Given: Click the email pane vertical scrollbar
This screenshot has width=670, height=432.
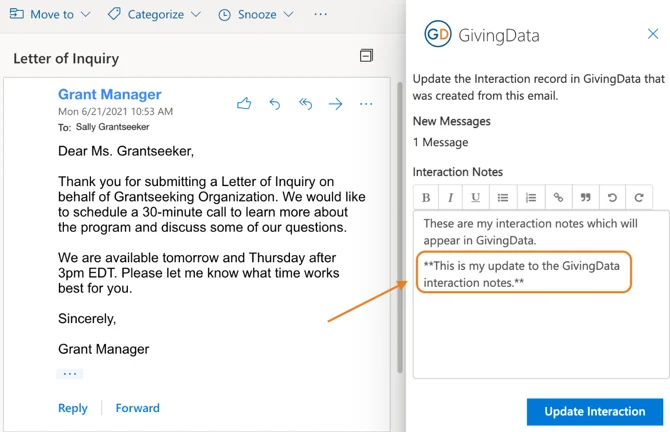Looking at the screenshot, I should 400,226.
